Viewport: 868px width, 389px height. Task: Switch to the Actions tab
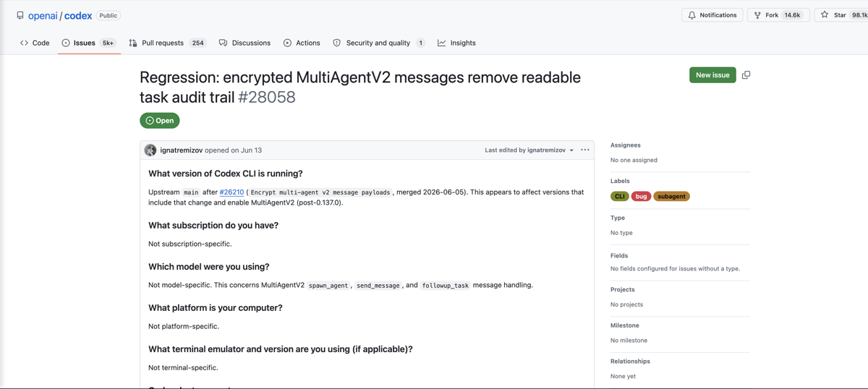tap(302, 43)
